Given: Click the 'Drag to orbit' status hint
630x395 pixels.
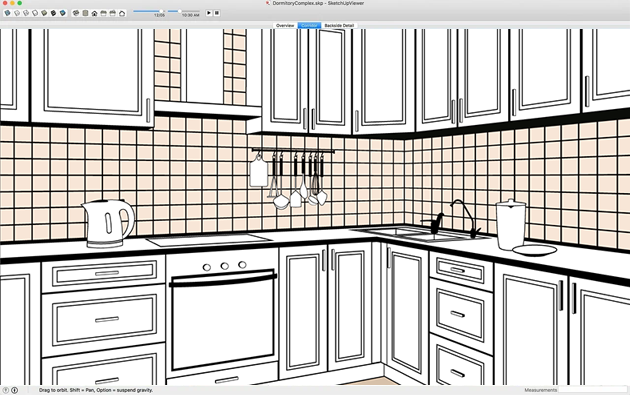Looking at the screenshot, I should (x=96, y=390).
